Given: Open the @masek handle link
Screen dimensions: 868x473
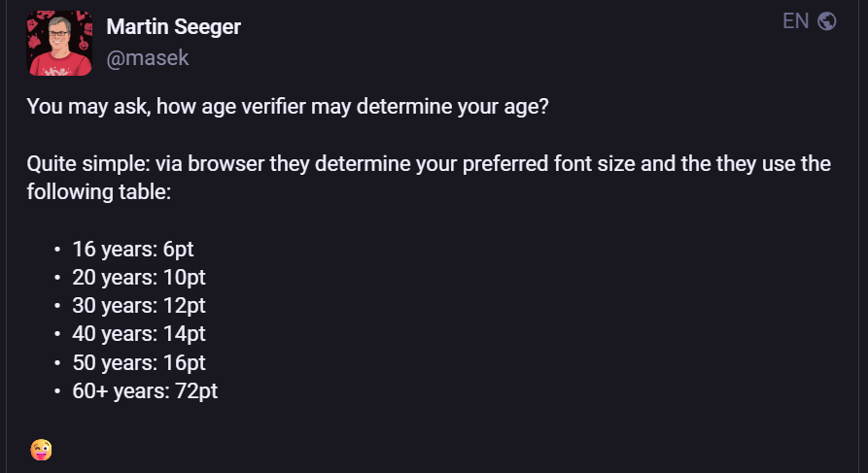Looking at the screenshot, I should click(147, 58).
